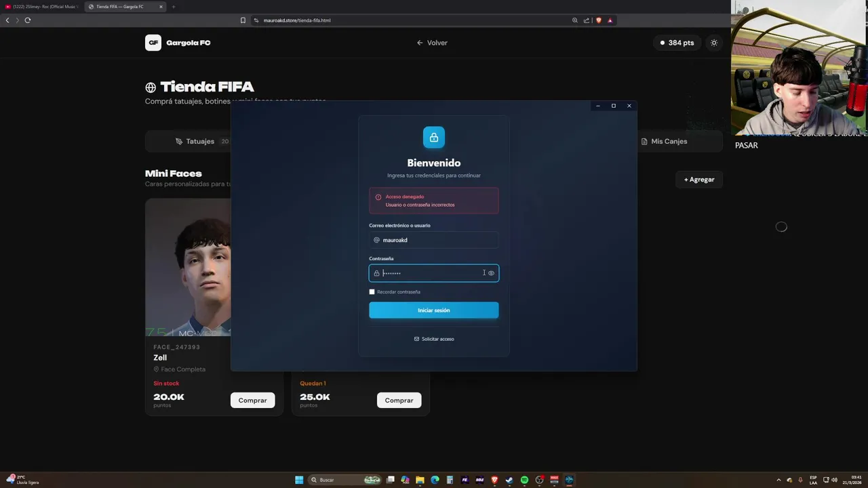868x488 pixels.
Task: Open File Explorer from the taskbar
Action: (x=420, y=480)
